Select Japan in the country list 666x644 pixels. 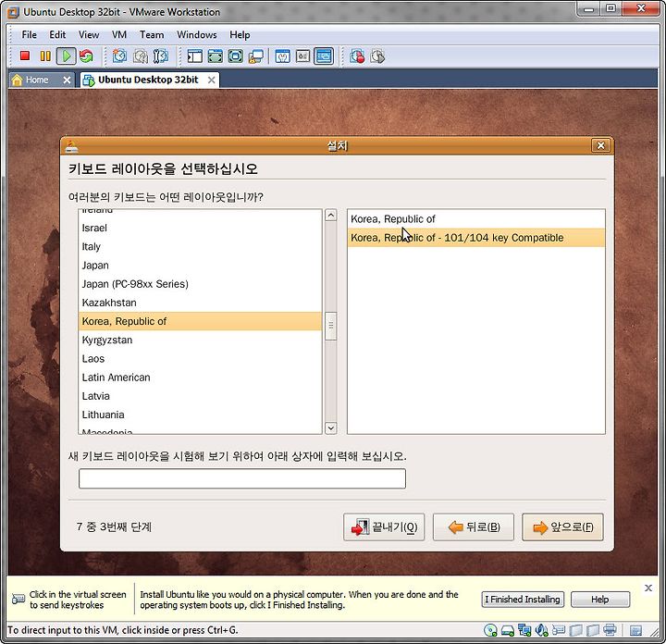200,266
